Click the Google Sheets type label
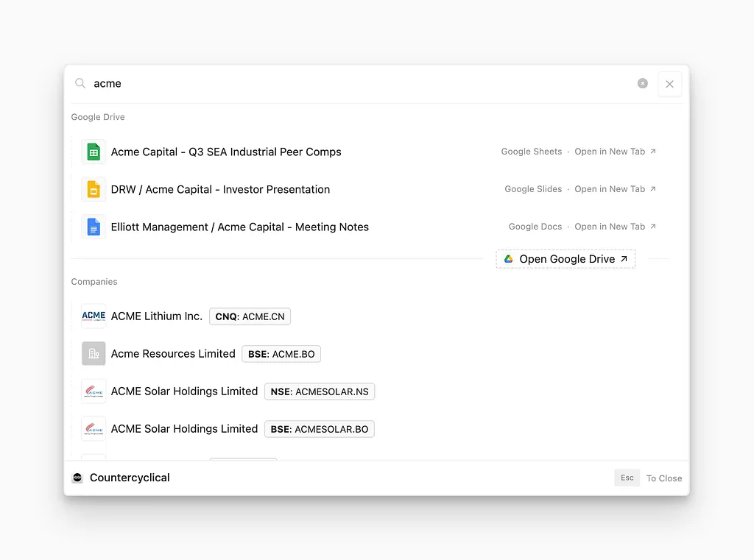 click(x=532, y=152)
